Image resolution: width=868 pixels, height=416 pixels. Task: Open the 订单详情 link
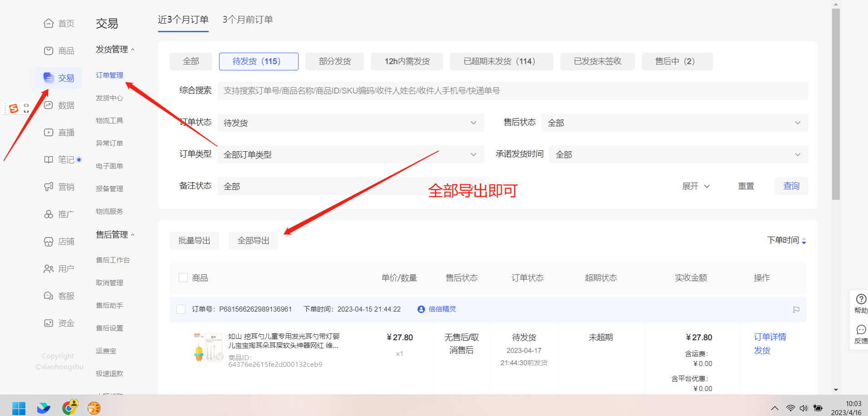click(x=770, y=337)
